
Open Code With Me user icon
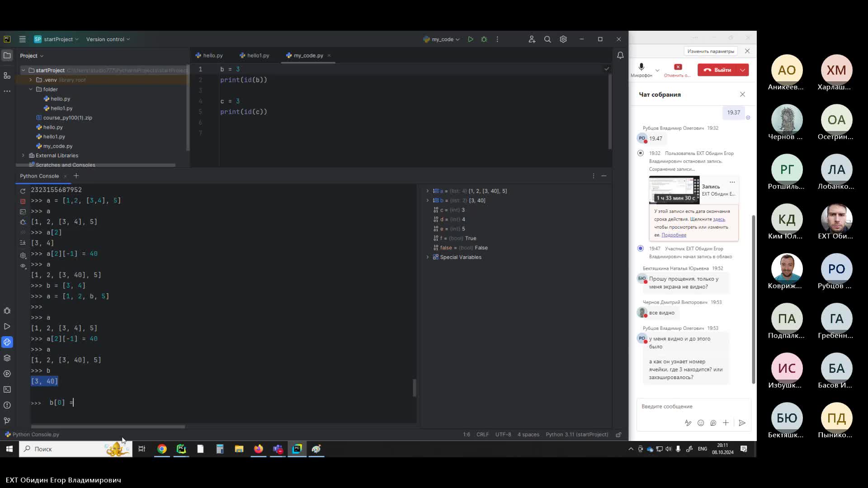point(532,39)
